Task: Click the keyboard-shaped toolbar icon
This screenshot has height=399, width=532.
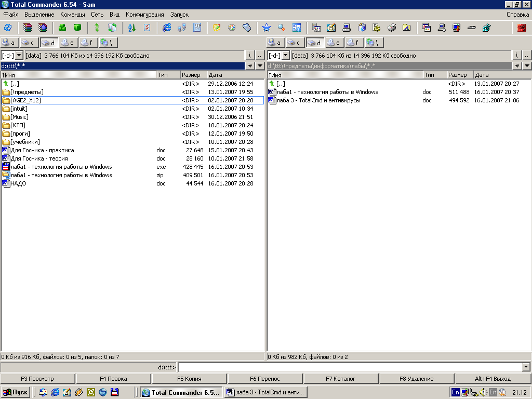Action: (472, 28)
